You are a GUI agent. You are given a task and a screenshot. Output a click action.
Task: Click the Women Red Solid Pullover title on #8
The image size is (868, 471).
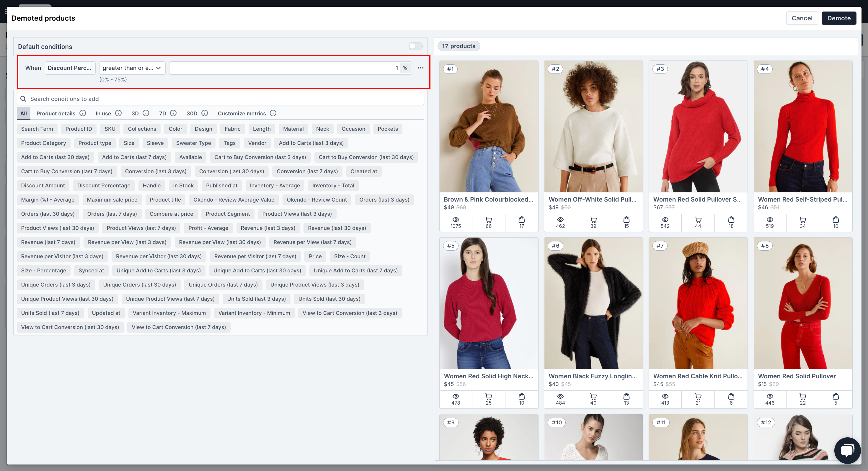click(x=797, y=376)
